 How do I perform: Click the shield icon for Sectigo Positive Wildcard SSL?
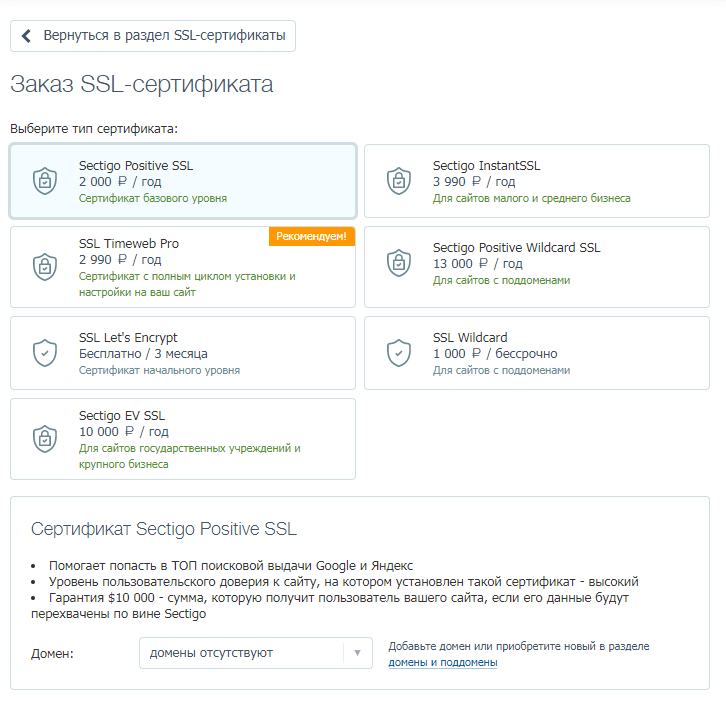pyautogui.click(x=399, y=263)
